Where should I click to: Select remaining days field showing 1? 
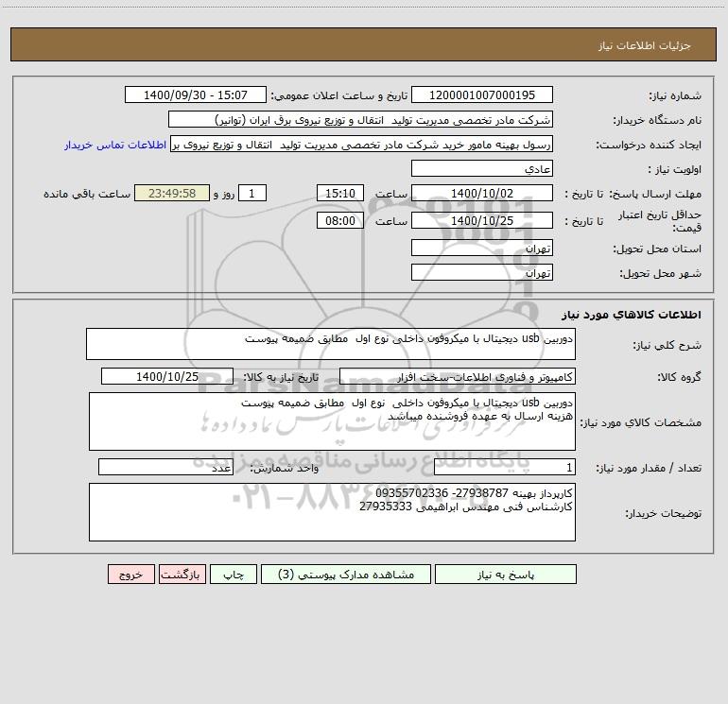(x=252, y=193)
